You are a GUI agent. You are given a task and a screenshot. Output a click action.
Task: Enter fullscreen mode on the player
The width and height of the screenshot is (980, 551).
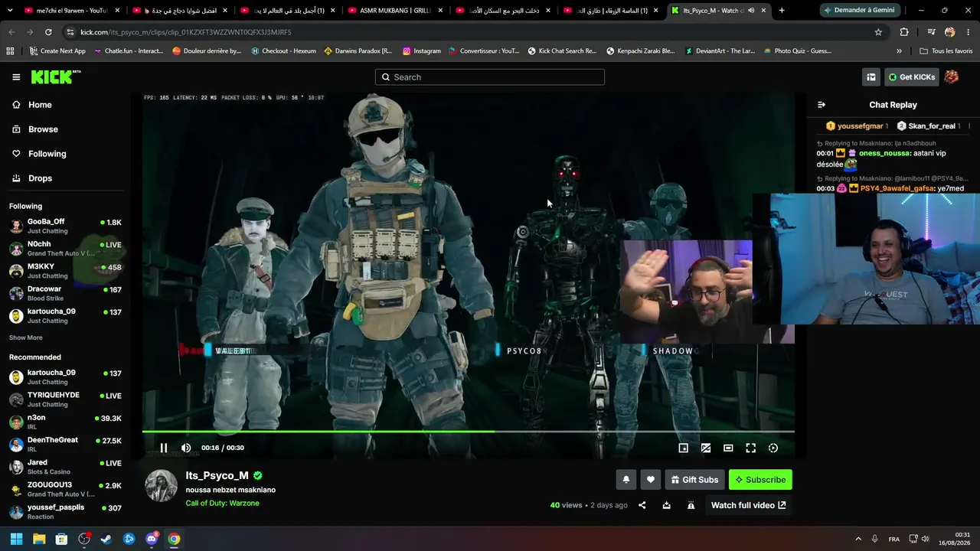coord(751,448)
